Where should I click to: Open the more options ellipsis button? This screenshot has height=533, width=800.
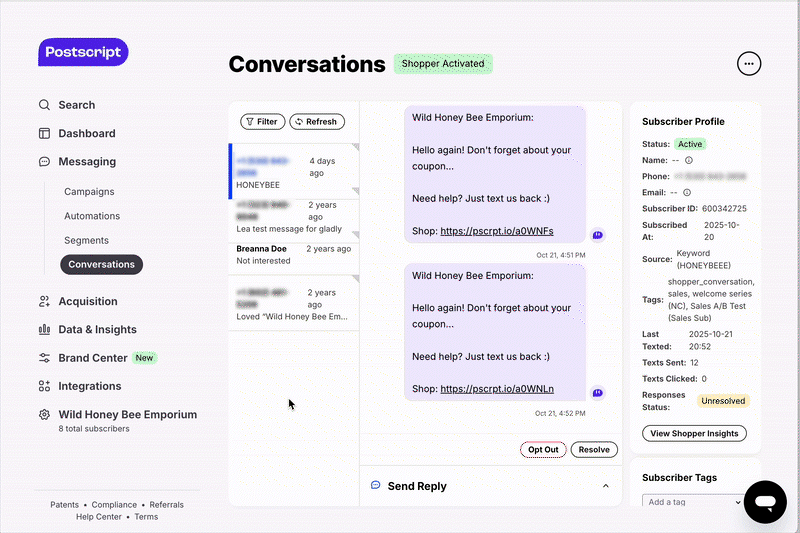pyautogui.click(x=749, y=64)
